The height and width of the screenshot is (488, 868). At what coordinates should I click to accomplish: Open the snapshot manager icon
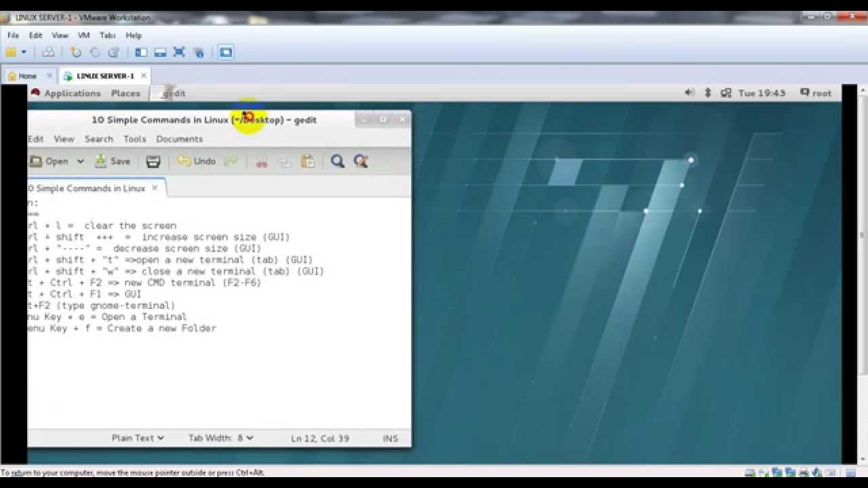tap(114, 52)
